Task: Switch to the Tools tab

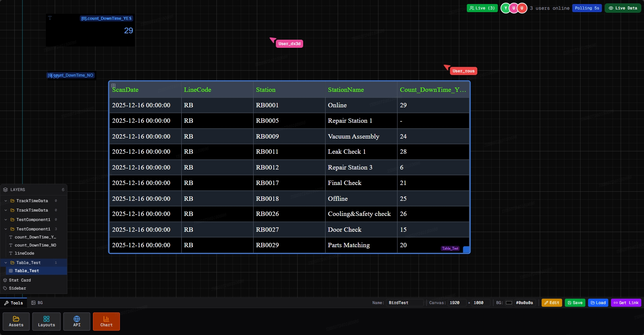Action: (13, 303)
